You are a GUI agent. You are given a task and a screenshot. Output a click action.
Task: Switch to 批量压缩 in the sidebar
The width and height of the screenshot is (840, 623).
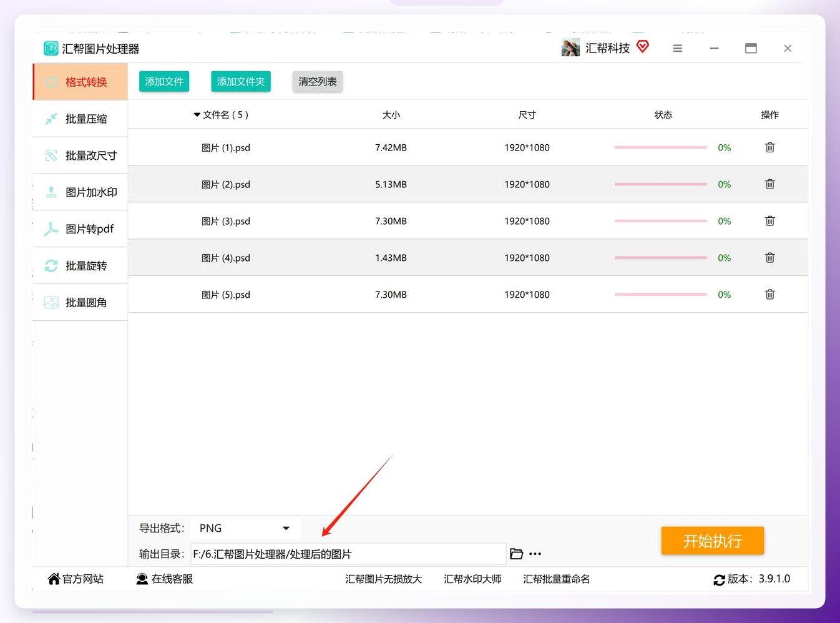tap(81, 119)
